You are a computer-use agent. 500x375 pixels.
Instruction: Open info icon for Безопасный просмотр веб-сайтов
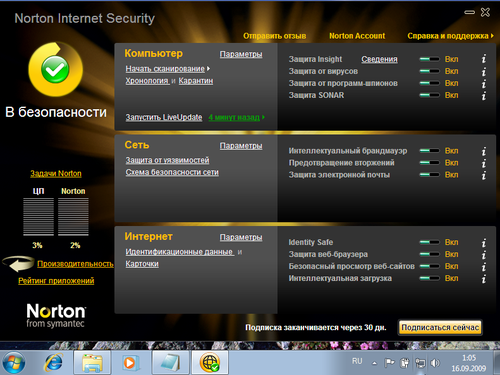(484, 266)
